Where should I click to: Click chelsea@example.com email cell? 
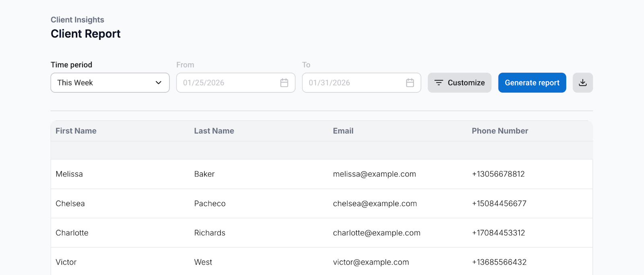tap(375, 204)
